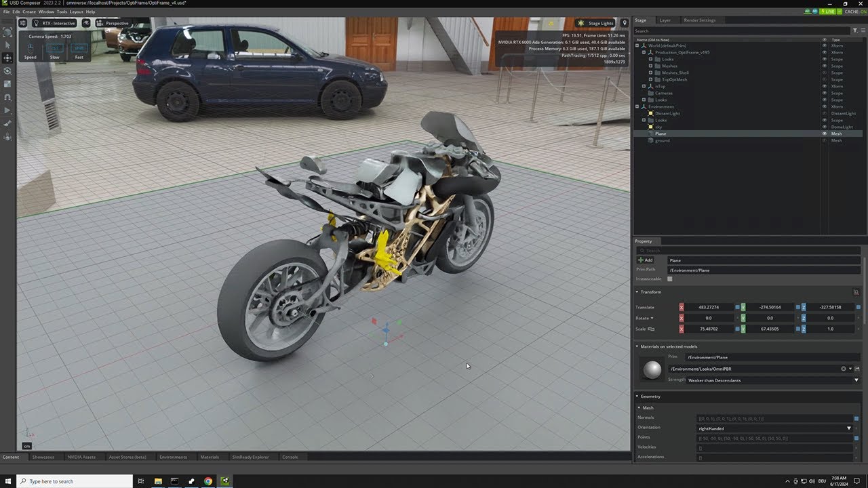Open the SimReady Explorer tab
The height and width of the screenshot is (488, 868).
[x=251, y=457]
